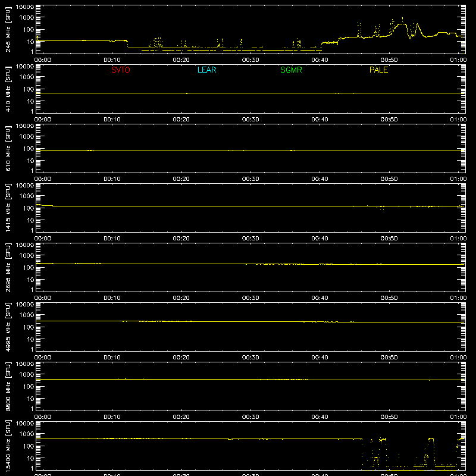Click 00:00 time label under 4995 MHz plot
Screen dimensions: 476x476
coord(43,358)
